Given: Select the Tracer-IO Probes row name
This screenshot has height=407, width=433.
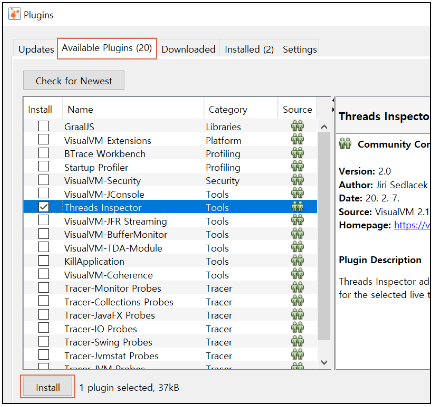Looking at the screenshot, I should click(101, 329).
